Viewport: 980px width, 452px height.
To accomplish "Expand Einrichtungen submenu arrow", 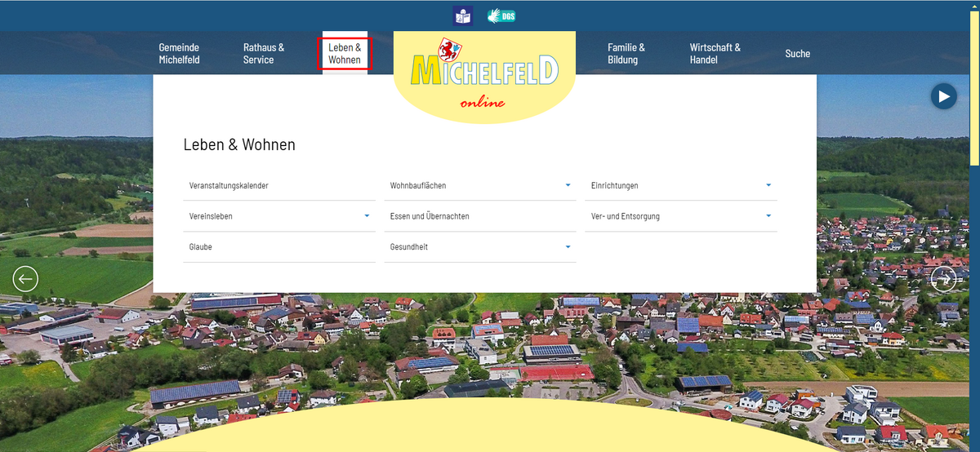I will (x=768, y=185).
